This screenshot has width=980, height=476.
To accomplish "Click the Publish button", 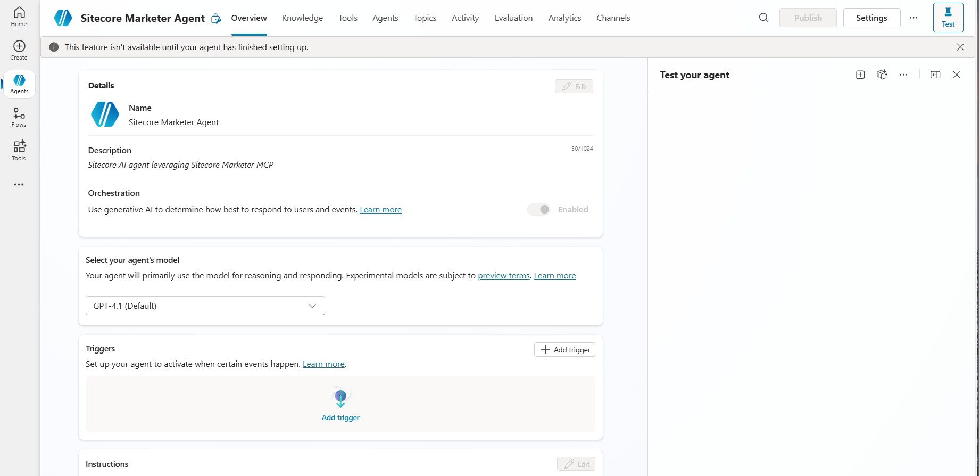I will click(808, 18).
